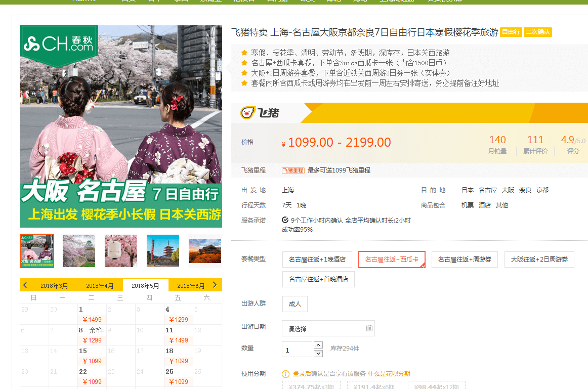Select the 2018年5月 calendar tab

pos(146,286)
